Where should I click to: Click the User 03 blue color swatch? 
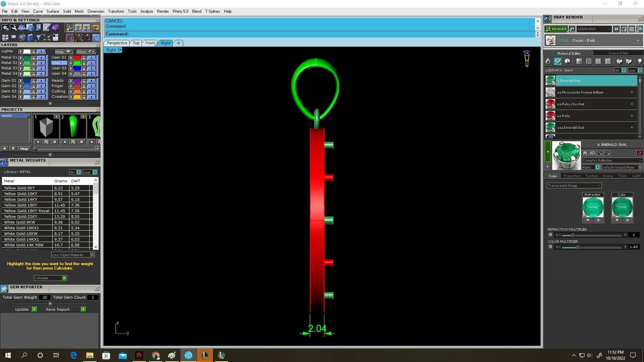[77, 68]
